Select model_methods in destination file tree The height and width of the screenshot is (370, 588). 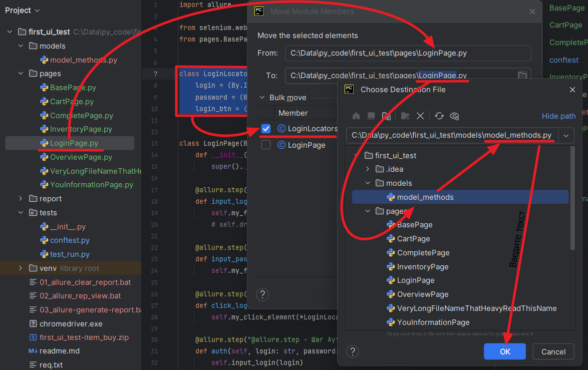pos(425,197)
